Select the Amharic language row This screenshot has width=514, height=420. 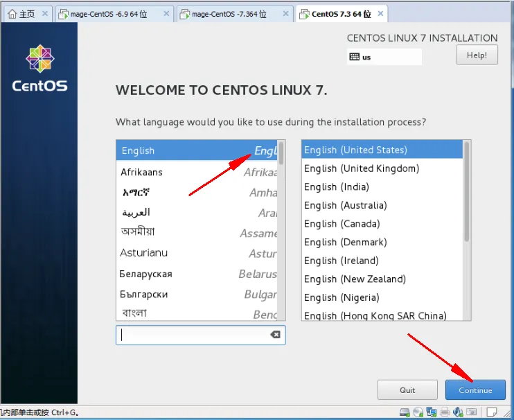[197, 193]
